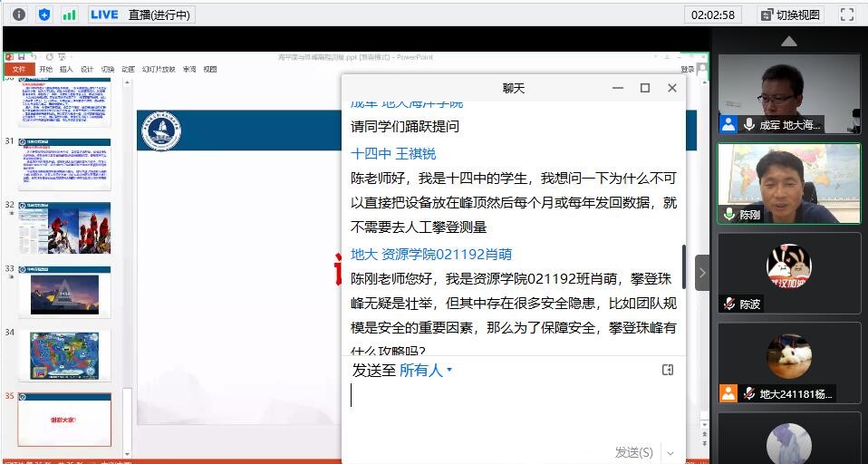The height and width of the screenshot is (464, 868).
Task: Click microphone icon on 成军 video tile
Action: pyautogui.click(x=749, y=125)
